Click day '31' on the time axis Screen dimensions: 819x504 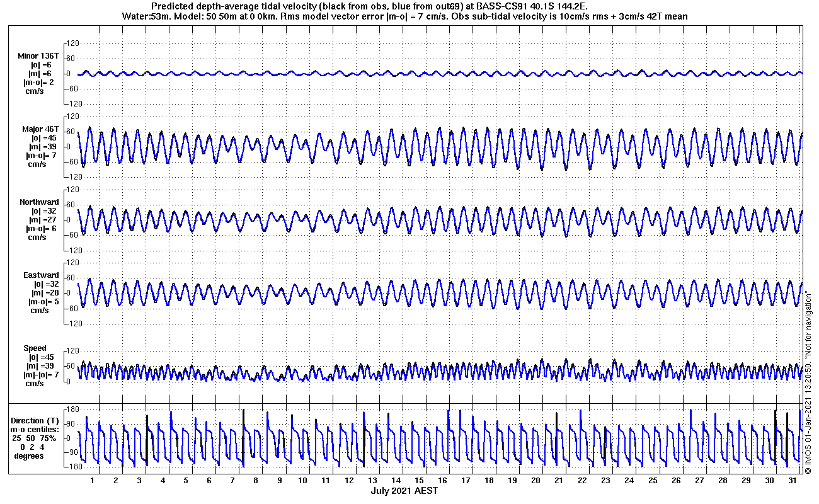[x=793, y=480]
